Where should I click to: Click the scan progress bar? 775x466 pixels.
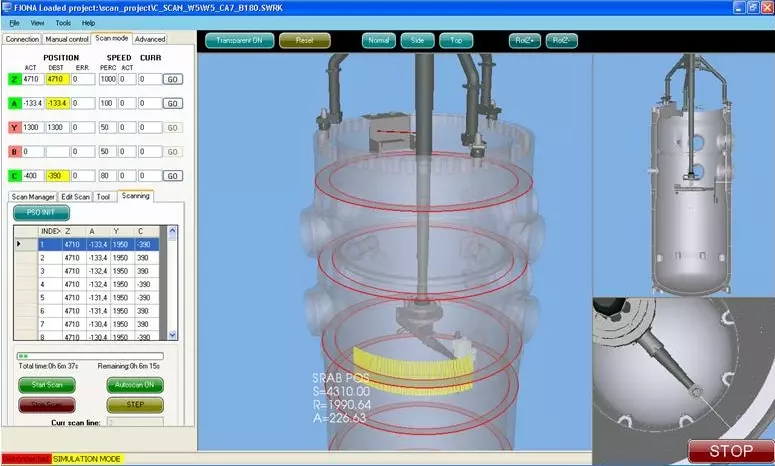click(x=90, y=355)
